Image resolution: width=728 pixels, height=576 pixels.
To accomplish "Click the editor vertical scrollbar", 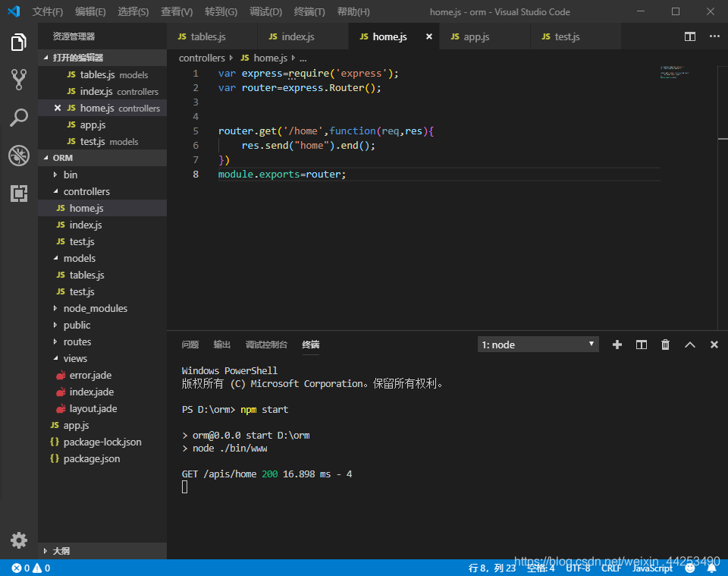I will [723, 197].
